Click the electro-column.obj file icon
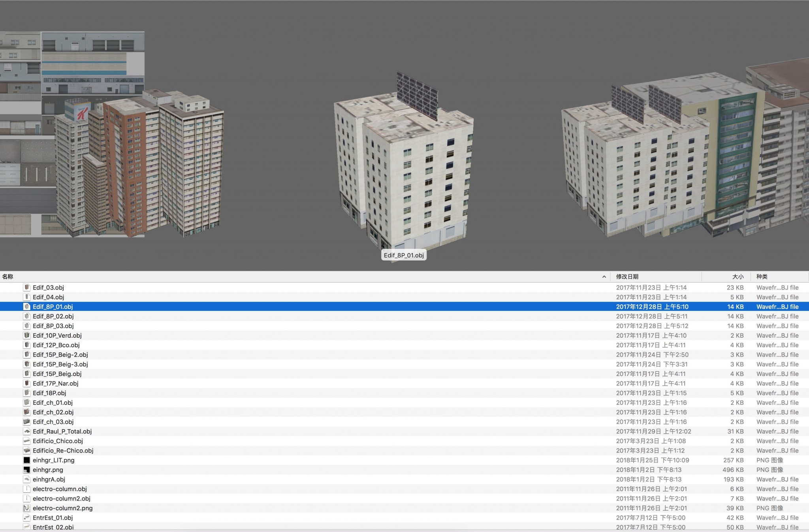The width and height of the screenshot is (809, 532). click(x=27, y=489)
